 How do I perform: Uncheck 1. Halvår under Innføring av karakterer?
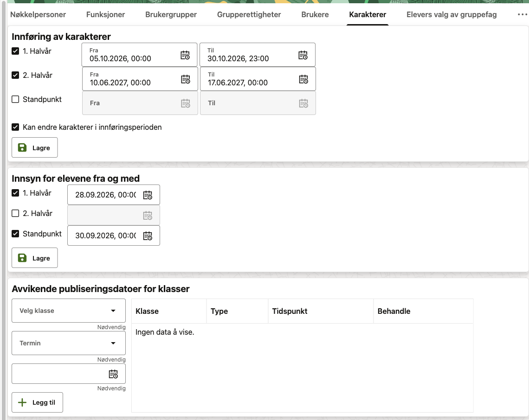[15, 51]
